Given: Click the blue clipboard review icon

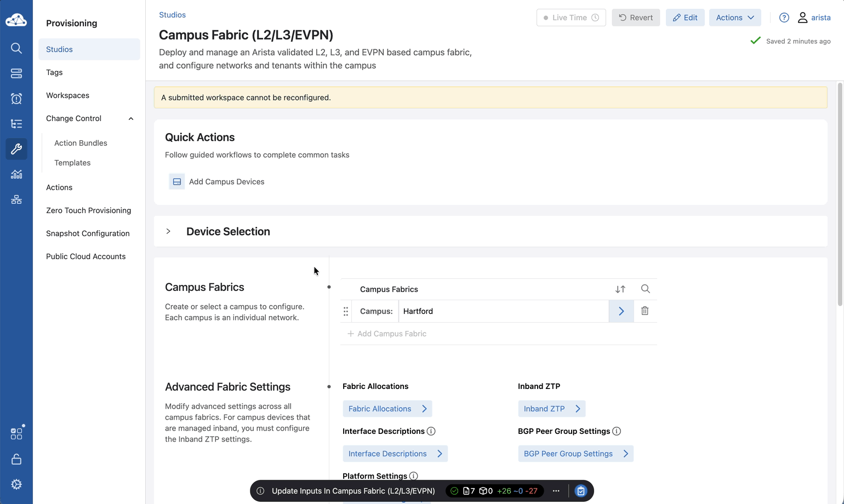Looking at the screenshot, I should 581,491.
